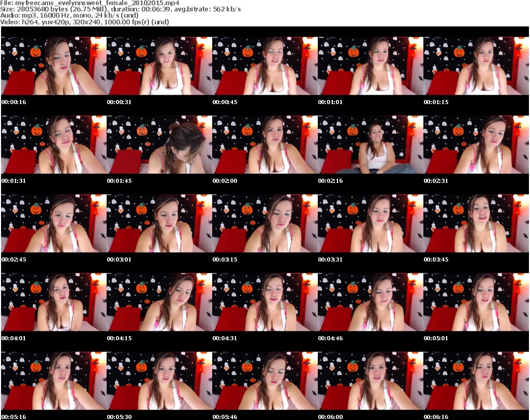530x420 pixels.
Task: Select the thumbnail above timestamp 00:03:31
Action: click(371, 224)
